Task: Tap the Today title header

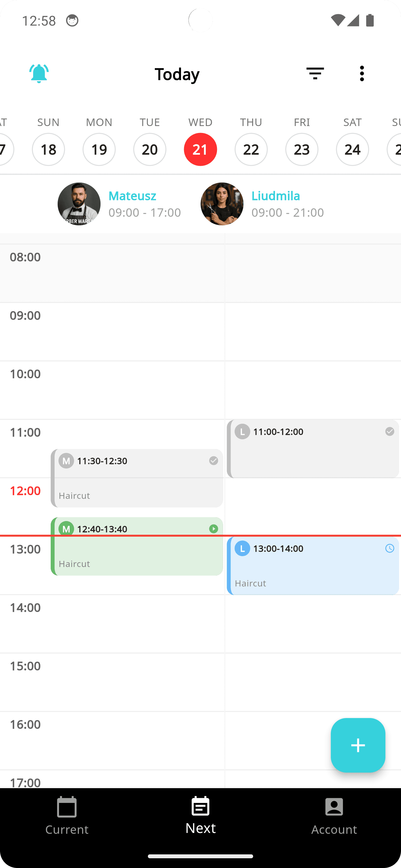Action: 177,74
